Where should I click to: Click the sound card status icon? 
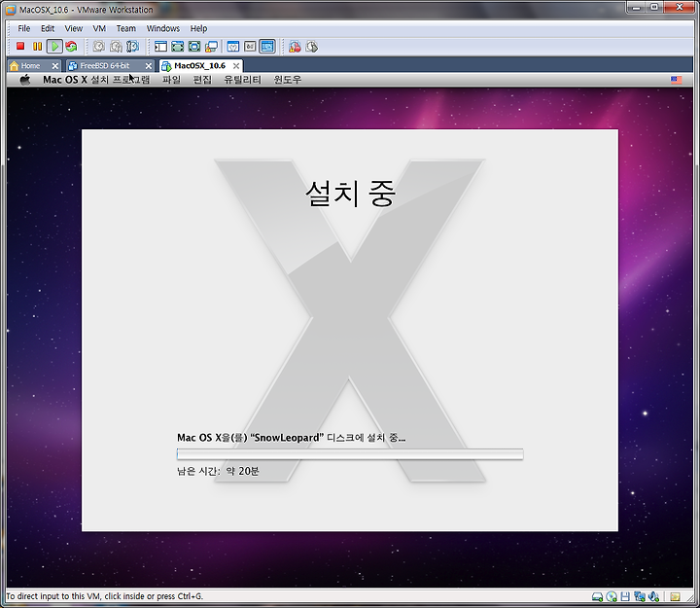(654, 597)
